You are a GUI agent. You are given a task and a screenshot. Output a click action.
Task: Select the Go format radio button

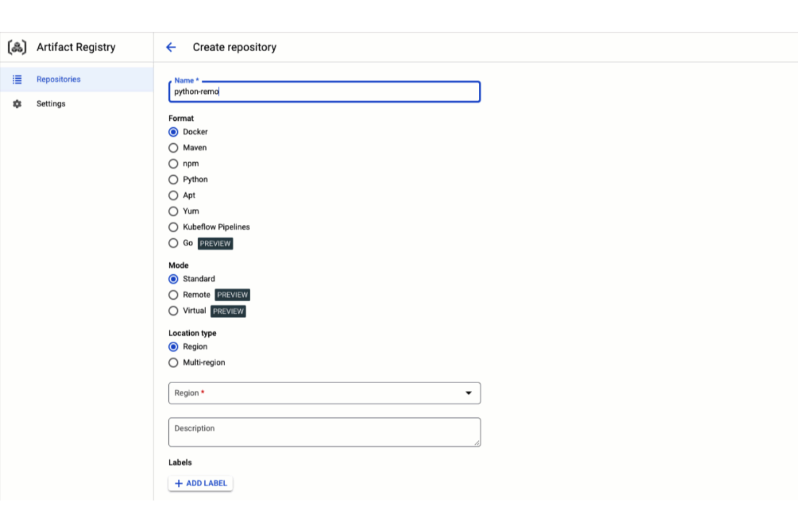tap(173, 243)
